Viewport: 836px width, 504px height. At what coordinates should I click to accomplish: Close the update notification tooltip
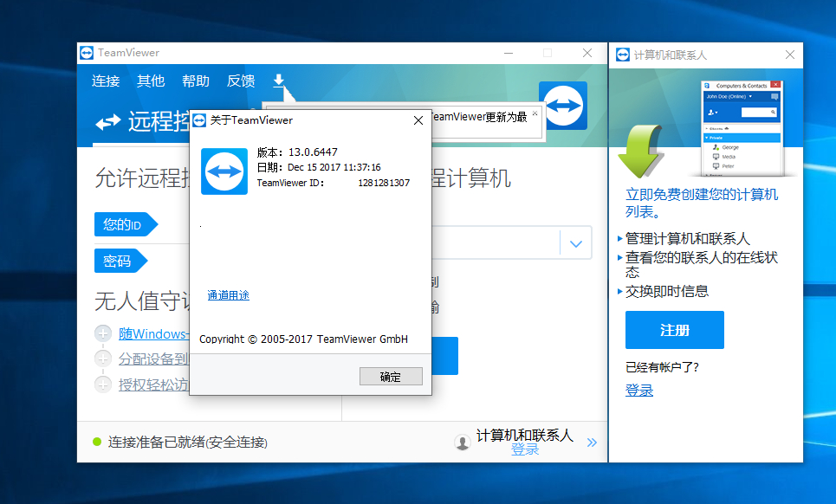pos(535,113)
